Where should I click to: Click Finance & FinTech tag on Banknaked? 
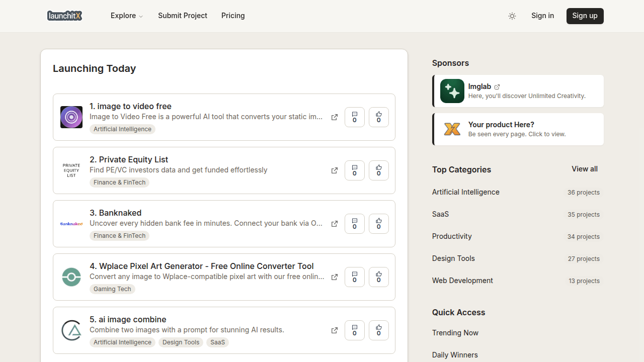point(119,236)
